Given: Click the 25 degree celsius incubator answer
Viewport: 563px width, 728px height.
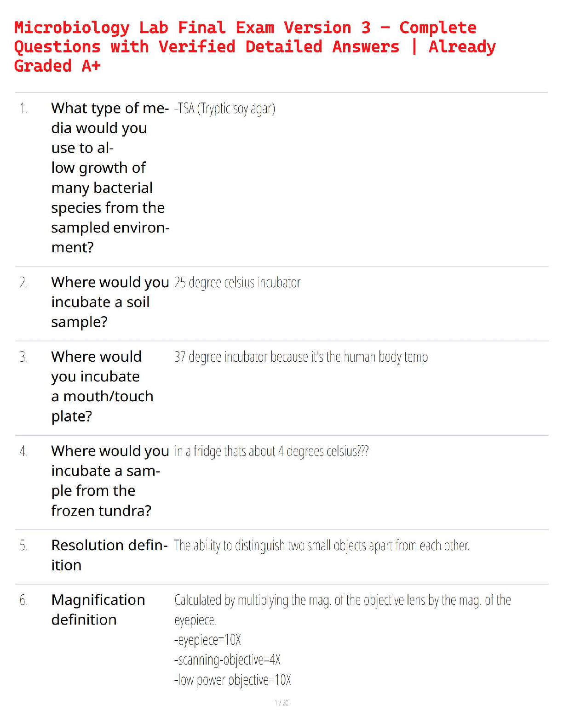Looking at the screenshot, I should coord(237,282).
